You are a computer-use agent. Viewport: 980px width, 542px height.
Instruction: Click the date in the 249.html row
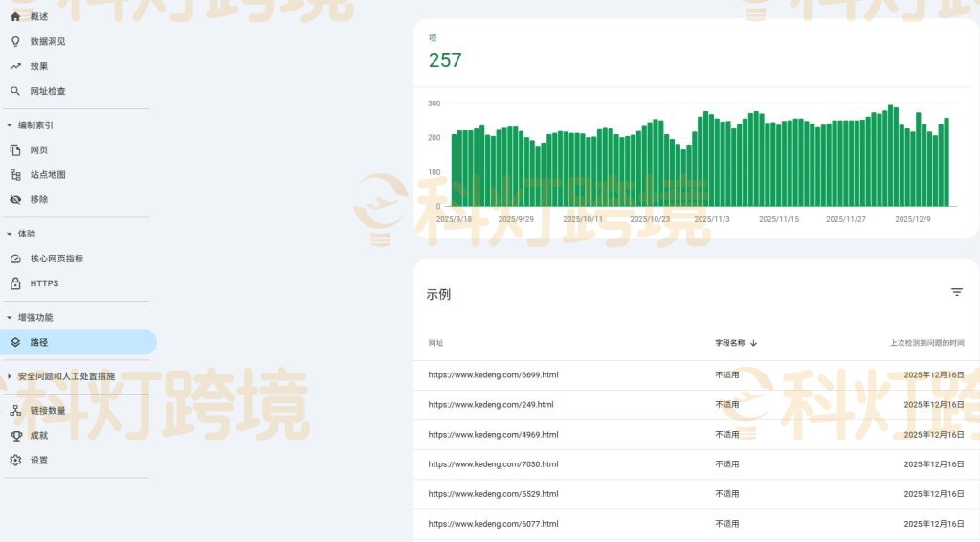(934, 405)
